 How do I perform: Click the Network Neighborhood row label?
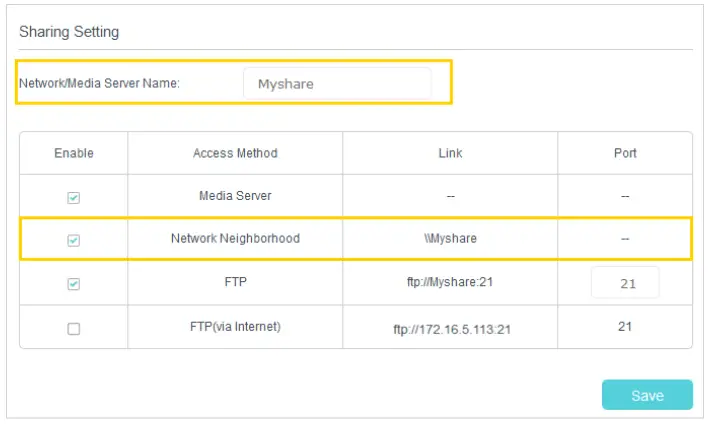[x=235, y=239]
